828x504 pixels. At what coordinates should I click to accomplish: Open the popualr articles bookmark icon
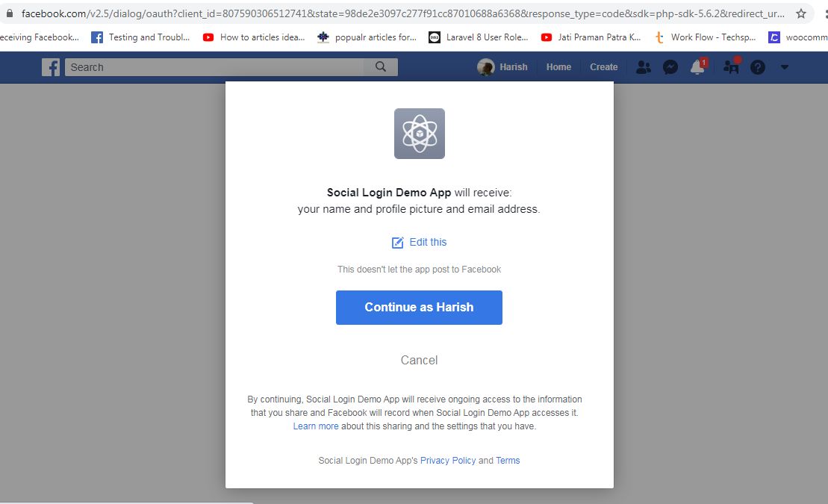[x=323, y=37]
